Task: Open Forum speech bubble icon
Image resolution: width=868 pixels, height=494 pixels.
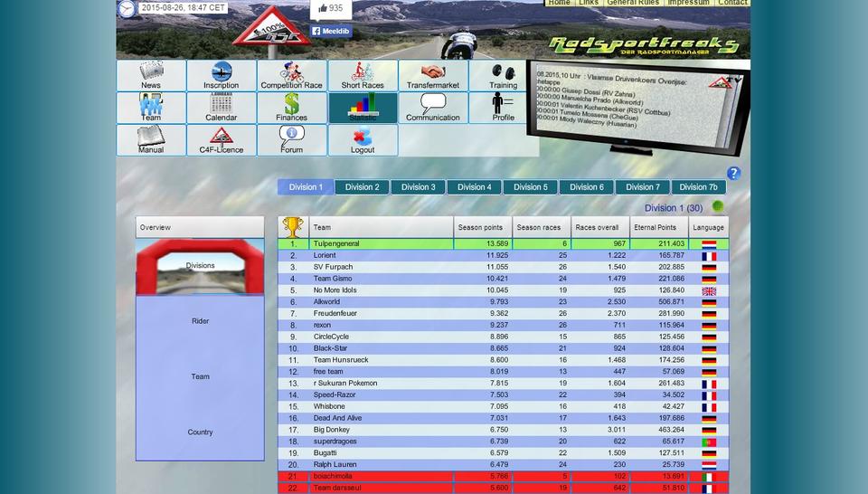Action: click(x=291, y=138)
